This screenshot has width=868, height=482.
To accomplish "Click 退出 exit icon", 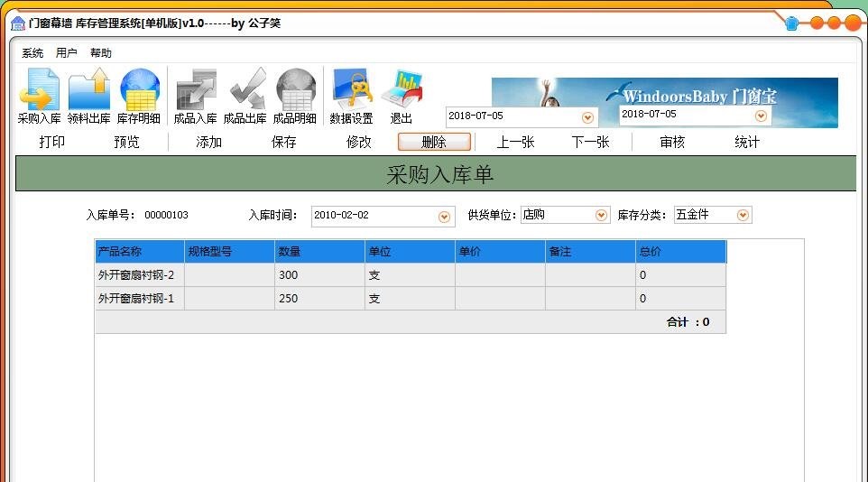I will (402, 96).
